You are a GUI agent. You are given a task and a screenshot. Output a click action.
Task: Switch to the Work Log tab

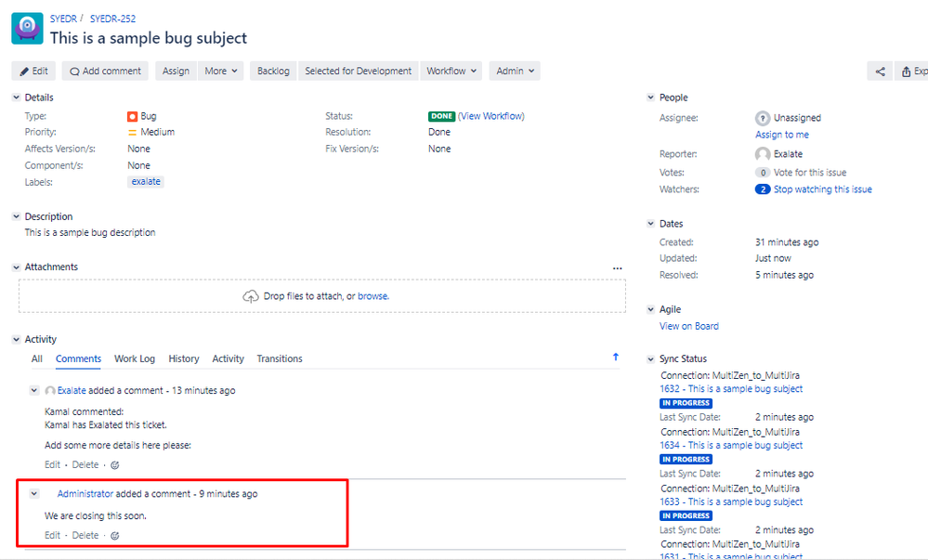[135, 358]
